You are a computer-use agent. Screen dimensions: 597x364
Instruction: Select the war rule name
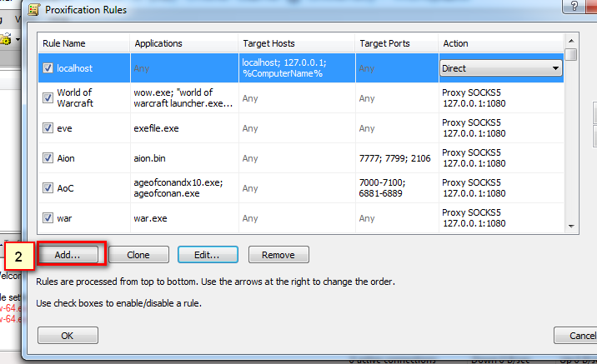coord(64,218)
